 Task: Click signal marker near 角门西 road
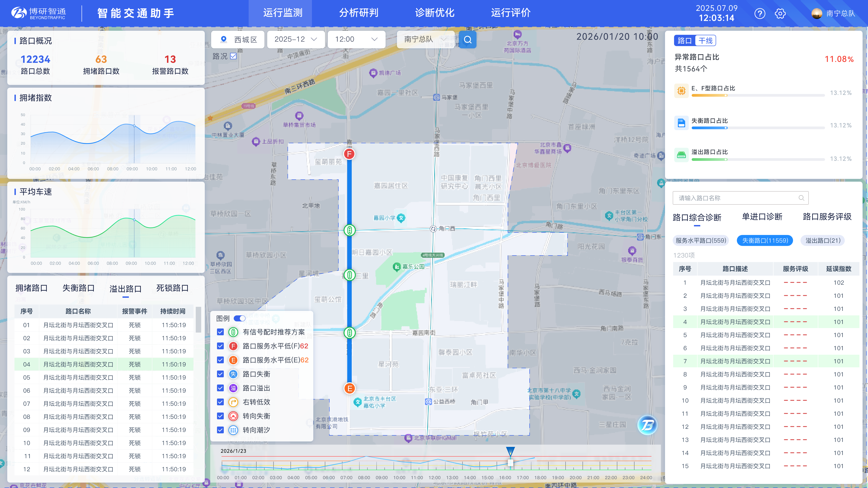350,230
